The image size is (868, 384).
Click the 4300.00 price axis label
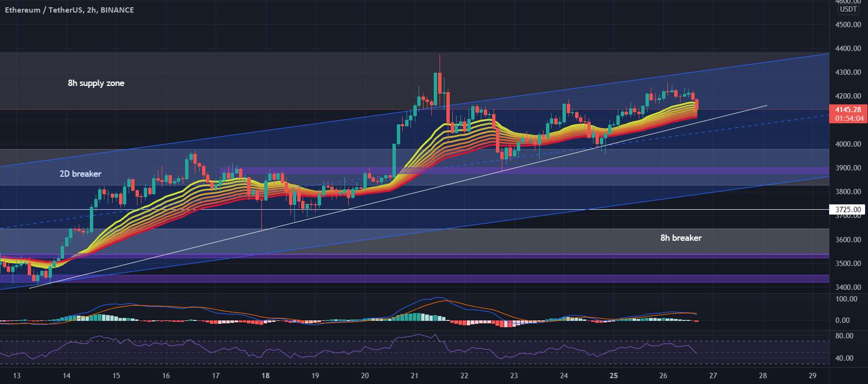[848, 72]
